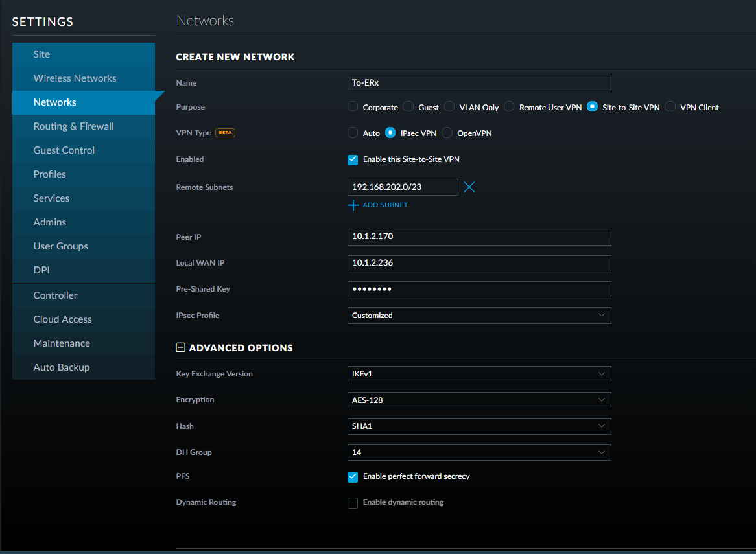Click the ADD SUBNET link
756x554 pixels.
[x=385, y=205]
